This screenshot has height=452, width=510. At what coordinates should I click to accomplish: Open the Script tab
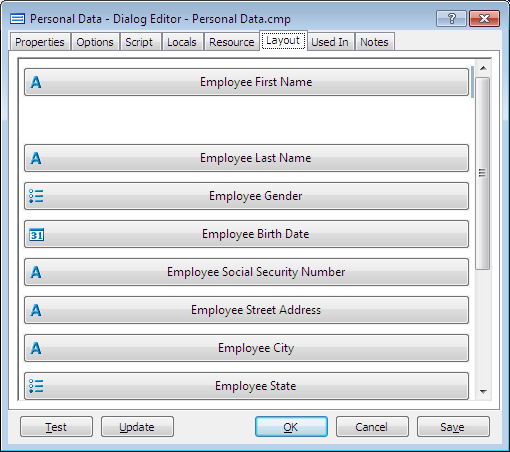click(139, 42)
